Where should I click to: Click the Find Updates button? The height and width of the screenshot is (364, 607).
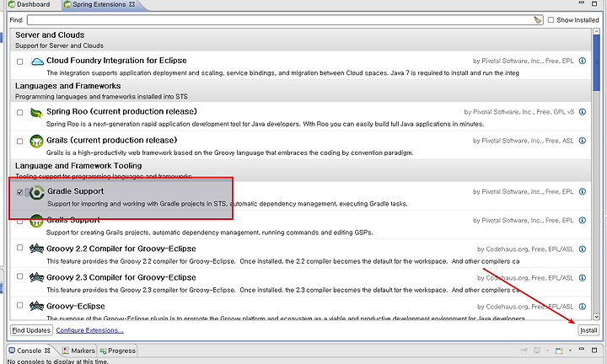click(x=31, y=330)
